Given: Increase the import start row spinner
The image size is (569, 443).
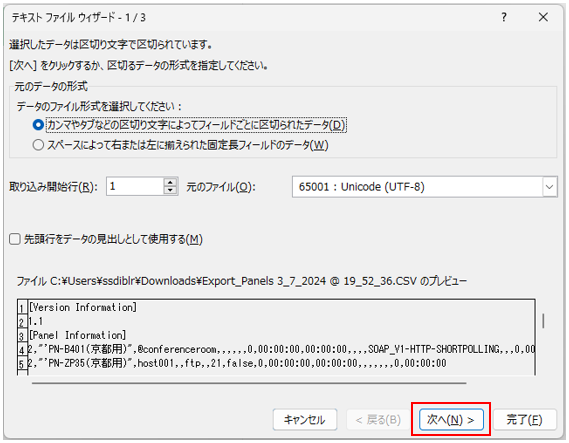Looking at the screenshot, I should 170,182.
